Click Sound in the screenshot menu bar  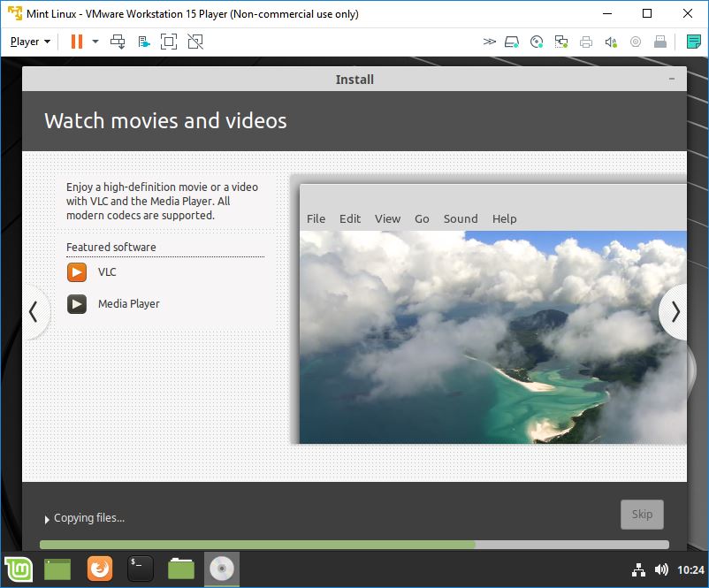(461, 219)
